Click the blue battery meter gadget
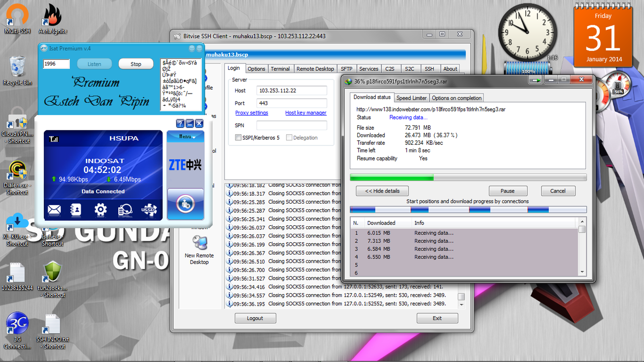 (x=527, y=69)
